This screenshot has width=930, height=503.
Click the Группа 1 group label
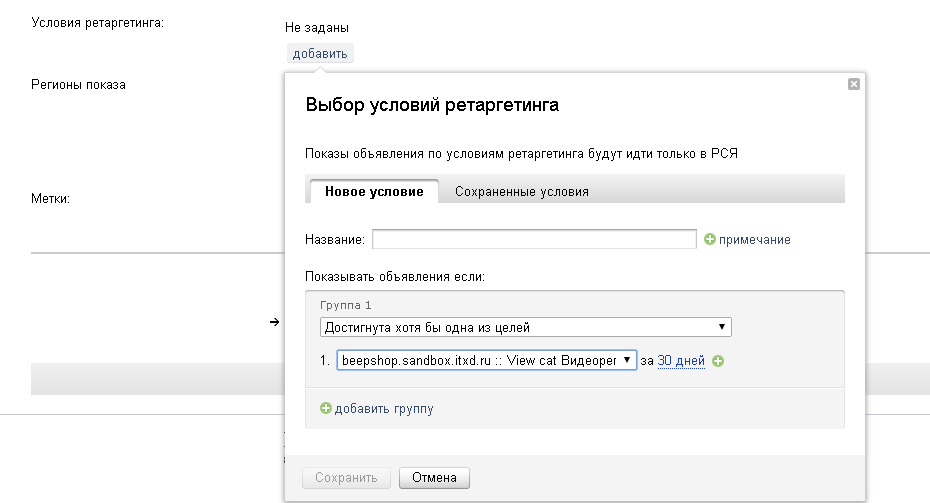click(345, 304)
